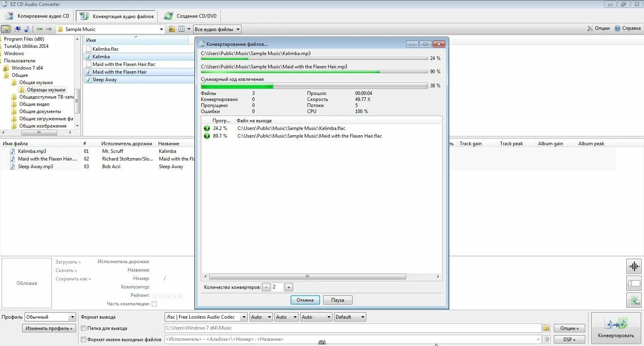Switch to the Копирование аудио CD tab
The height and width of the screenshot is (346, 644).
coord(37,16)
